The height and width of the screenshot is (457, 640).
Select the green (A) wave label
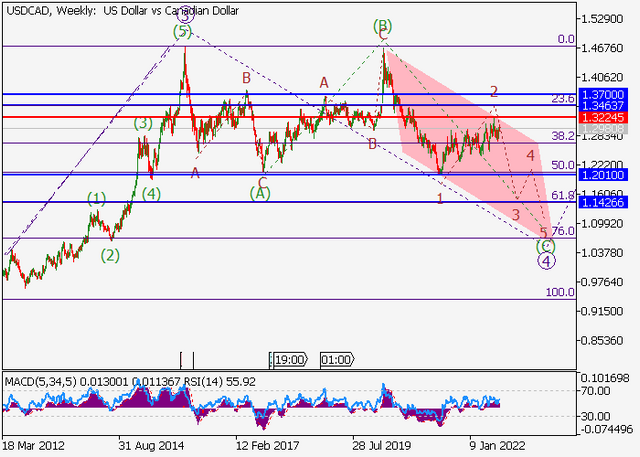pos(260,193)
